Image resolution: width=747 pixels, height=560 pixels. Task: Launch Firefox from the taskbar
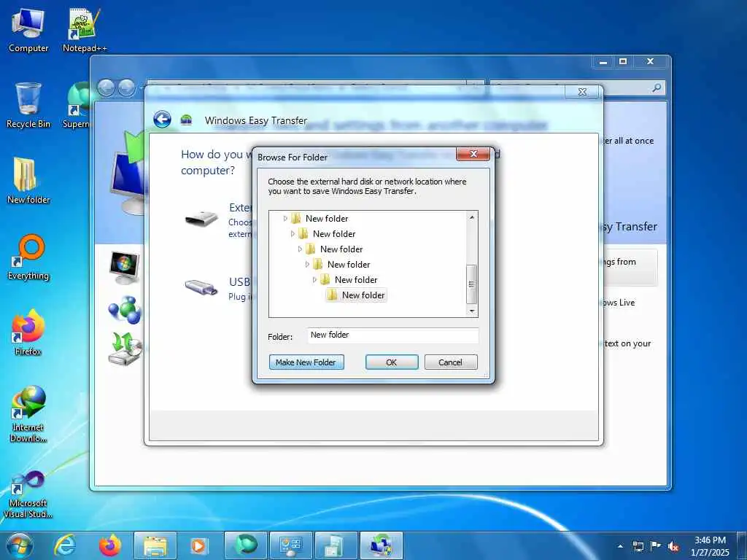pos(110,545)
